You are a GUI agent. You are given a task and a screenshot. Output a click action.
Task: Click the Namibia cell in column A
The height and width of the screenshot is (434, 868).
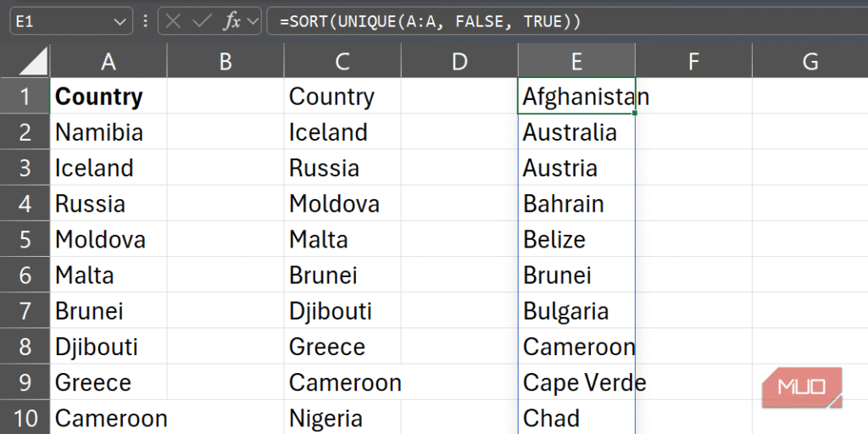(108, 131)
